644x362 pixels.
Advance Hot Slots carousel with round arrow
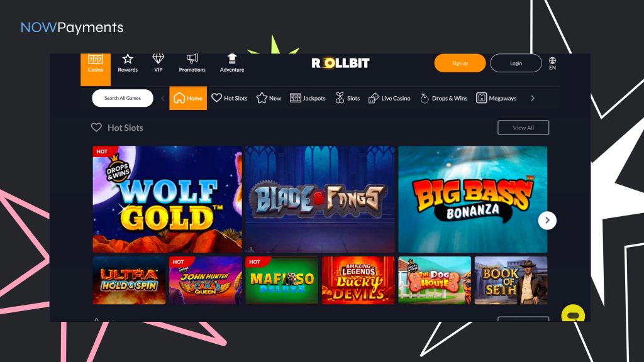pyautogui.click(x=547, y=221)
